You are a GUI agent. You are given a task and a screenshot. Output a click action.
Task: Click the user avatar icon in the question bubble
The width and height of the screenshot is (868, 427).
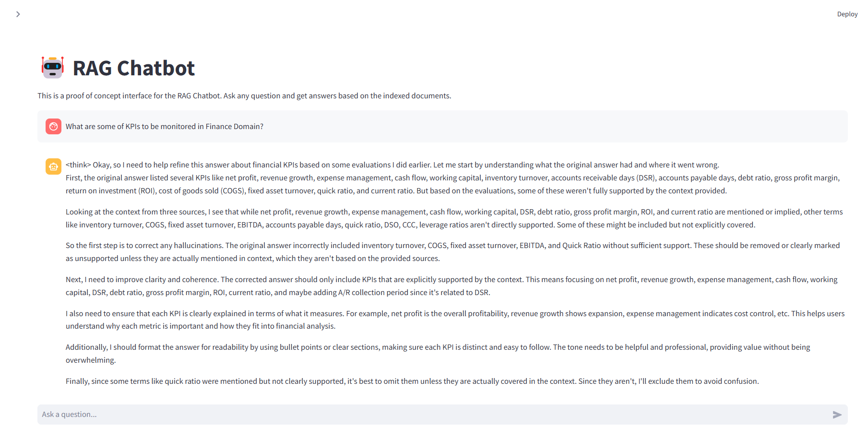point(53,127)
